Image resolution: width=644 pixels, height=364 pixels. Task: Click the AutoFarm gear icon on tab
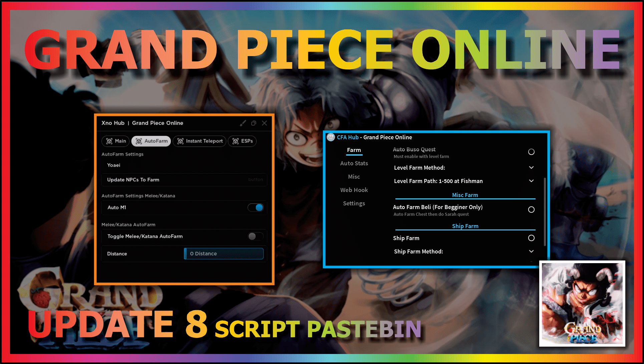pos(138,141)
